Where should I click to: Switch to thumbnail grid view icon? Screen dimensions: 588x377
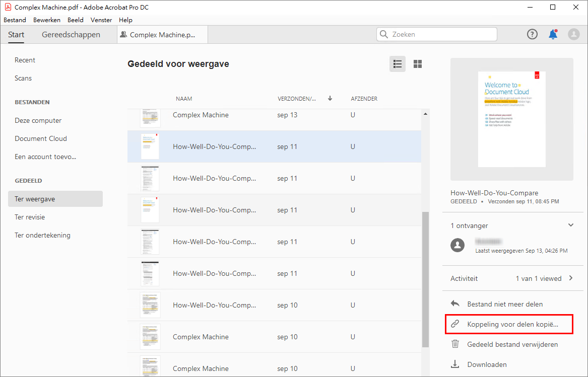(417, 64)
